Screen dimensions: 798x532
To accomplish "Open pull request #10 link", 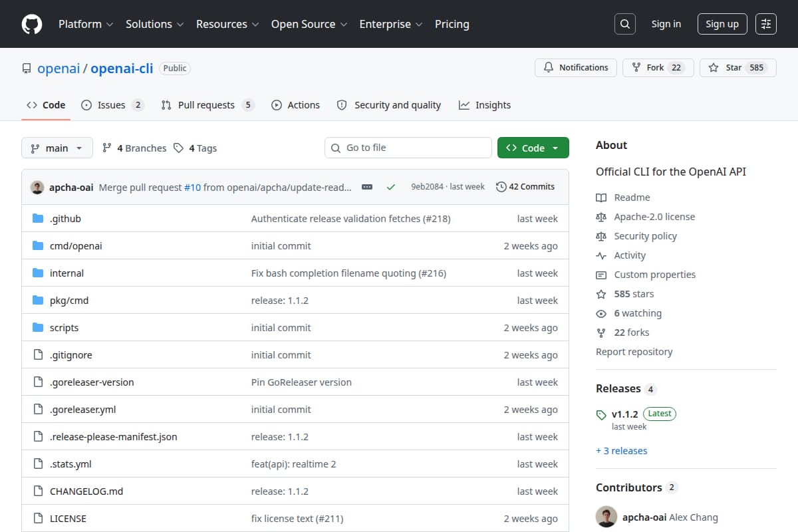I will click(192, 188).
